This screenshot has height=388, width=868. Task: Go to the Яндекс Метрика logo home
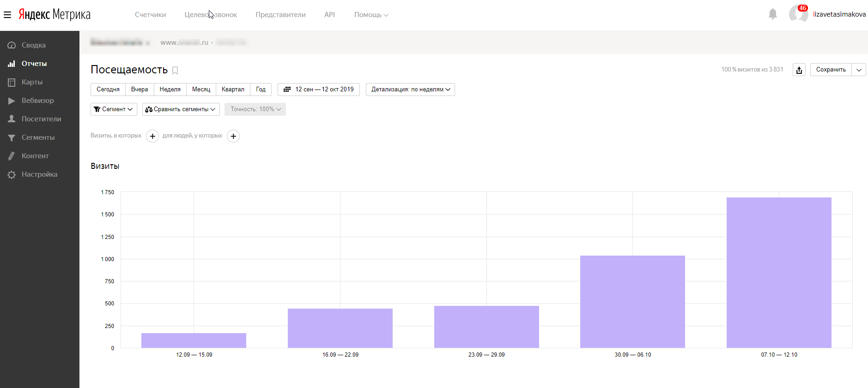click(55, 14)
